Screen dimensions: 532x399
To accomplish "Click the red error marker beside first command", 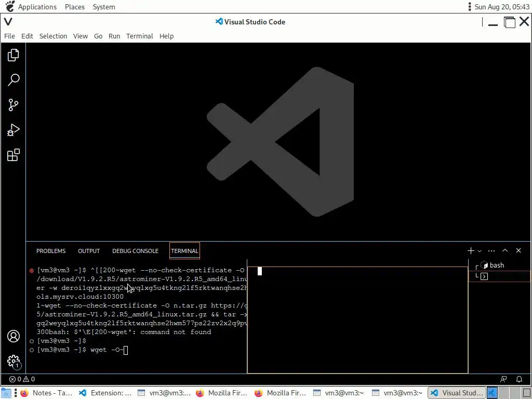I will [32, 271].
